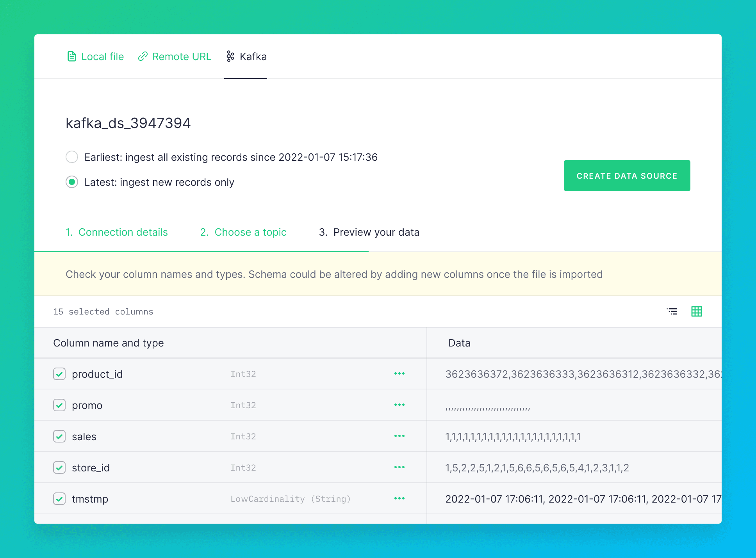Go to Choose a topic step
The image size is (756, 558).
(x=243, y=232)
